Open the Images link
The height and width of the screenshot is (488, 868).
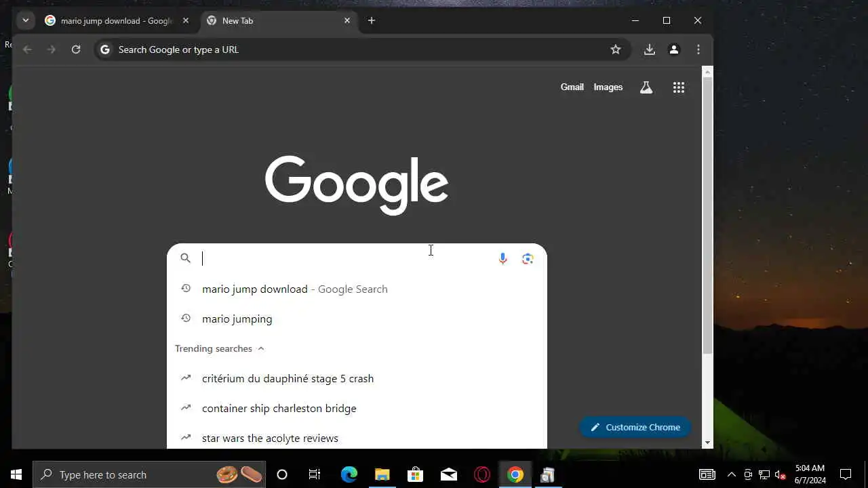[608, 87]
